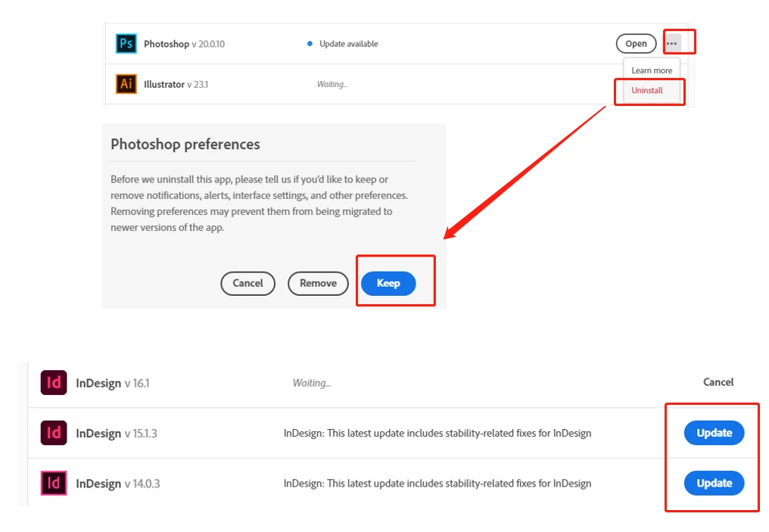Click Keep in Photoshop preferences dialog
Image resolution: width=769 pixels, height=532 pixels.
(388, 283)
